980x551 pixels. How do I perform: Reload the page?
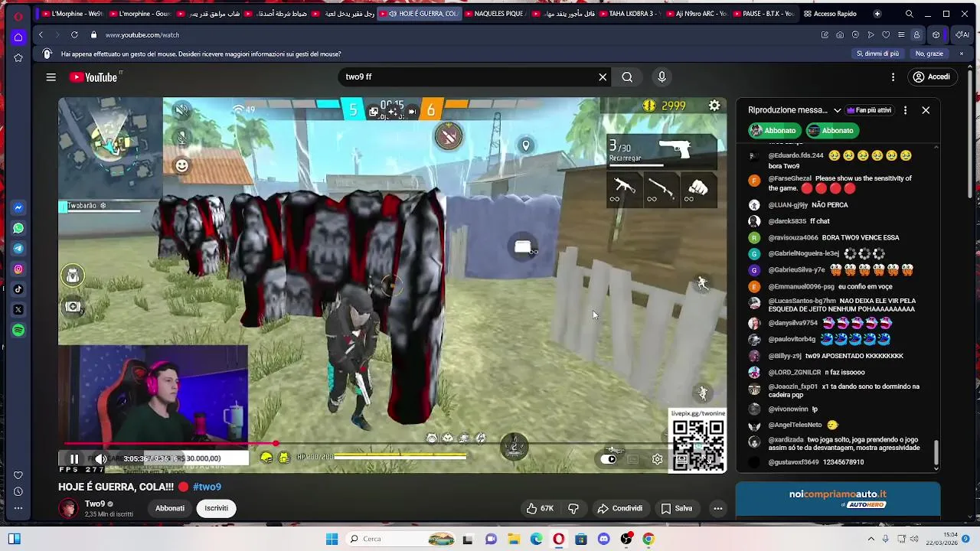coord(74,34)
